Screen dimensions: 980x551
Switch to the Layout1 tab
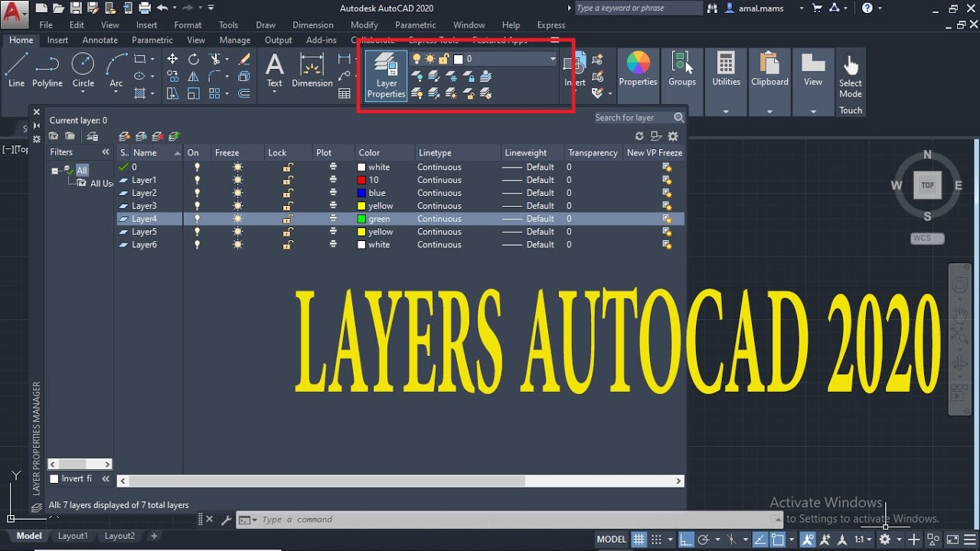pyautogui.click(x=73, y=536)
